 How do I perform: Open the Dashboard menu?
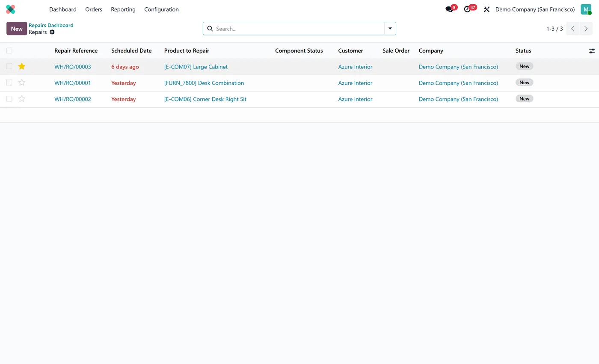(63, 9)
